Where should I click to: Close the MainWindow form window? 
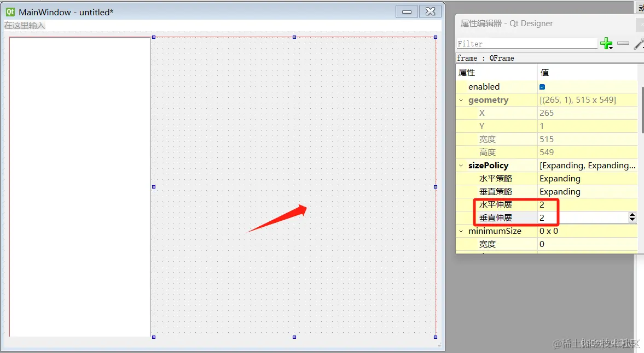[x=430, y=11]
